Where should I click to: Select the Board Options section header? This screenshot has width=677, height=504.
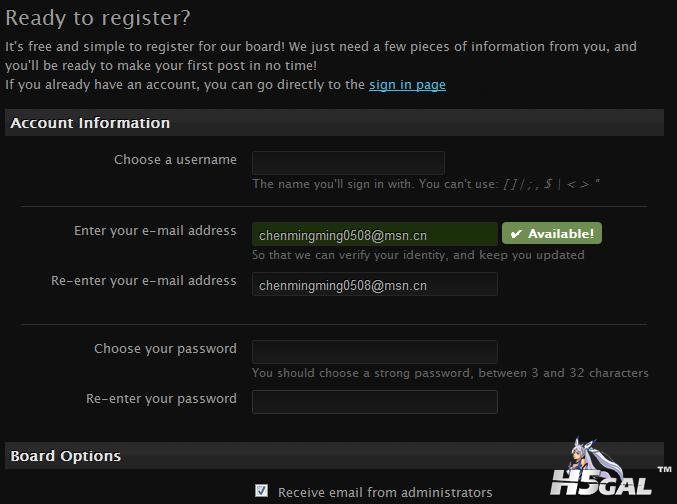(334, 456)
